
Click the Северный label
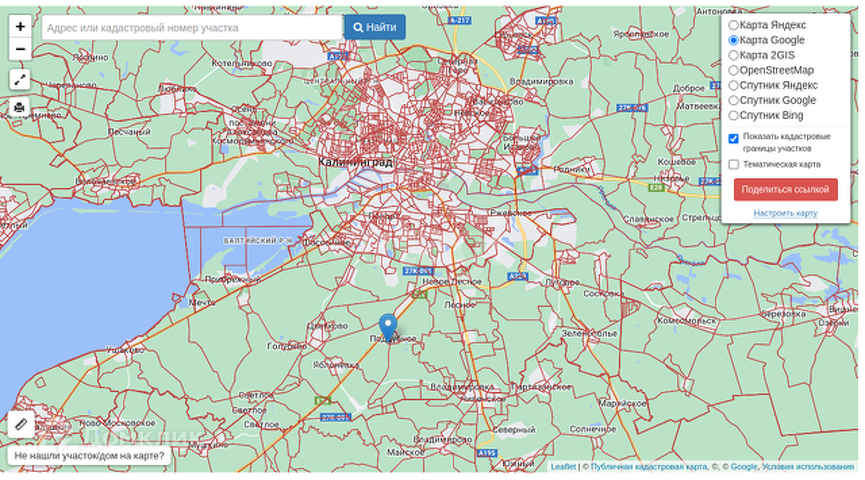click(514, 430)
